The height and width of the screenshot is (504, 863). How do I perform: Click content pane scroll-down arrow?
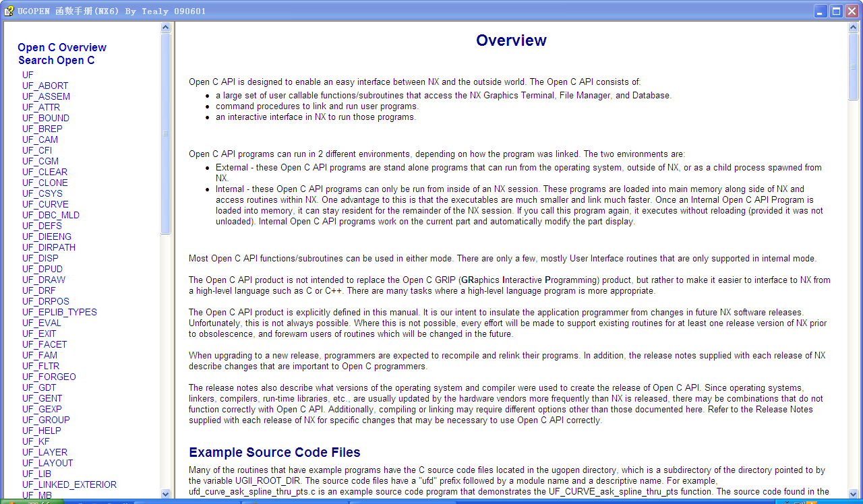(853, 494)
